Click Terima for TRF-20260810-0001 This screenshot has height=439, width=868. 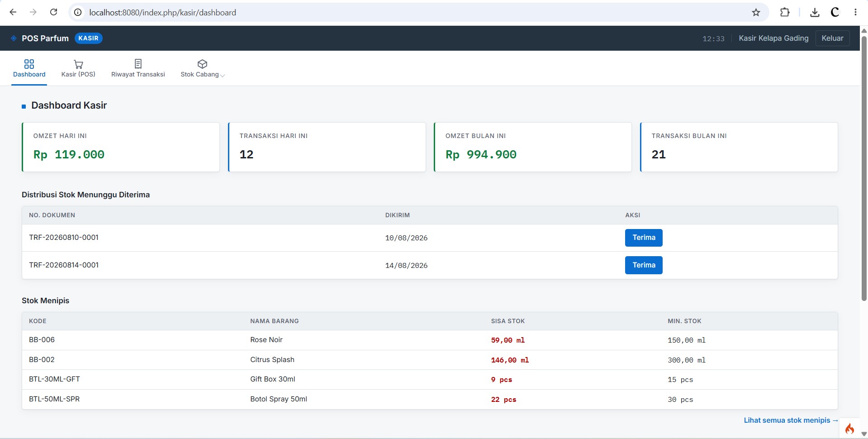pos(644,238)
